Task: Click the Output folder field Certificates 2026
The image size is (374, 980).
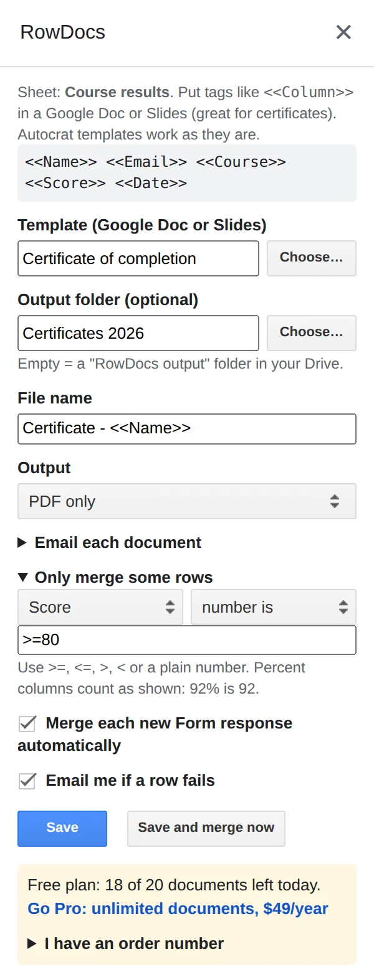Action: pos(138,333)
